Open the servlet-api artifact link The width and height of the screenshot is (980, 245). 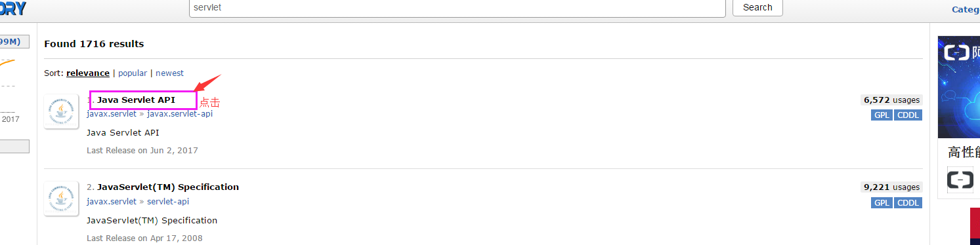(x=168, y=202)
